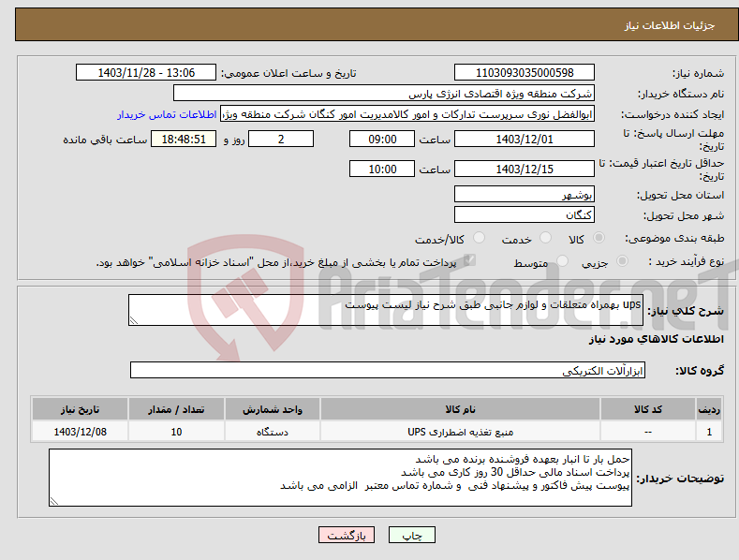Click the remaining days field showing 2
739x560 pixels.
[281, 139]
